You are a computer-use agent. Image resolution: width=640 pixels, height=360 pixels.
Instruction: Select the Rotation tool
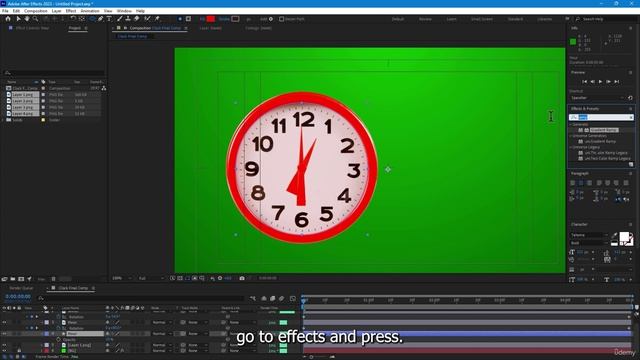[73, 19]
